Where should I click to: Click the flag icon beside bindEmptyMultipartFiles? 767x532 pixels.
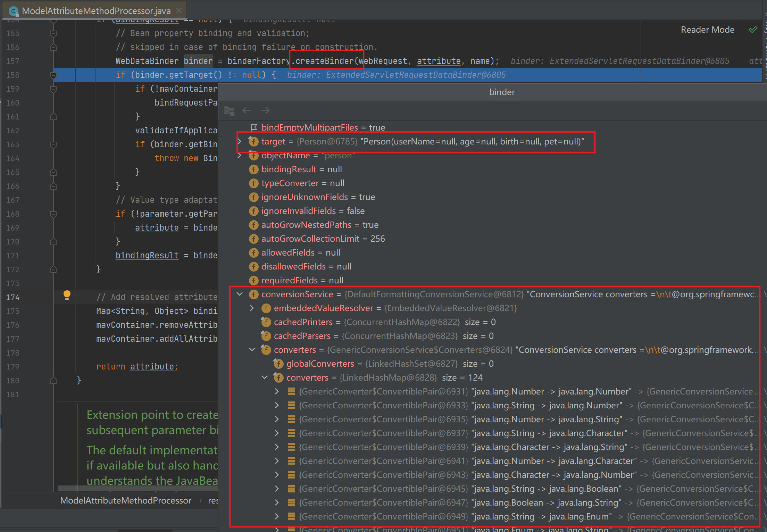(254, 128)
